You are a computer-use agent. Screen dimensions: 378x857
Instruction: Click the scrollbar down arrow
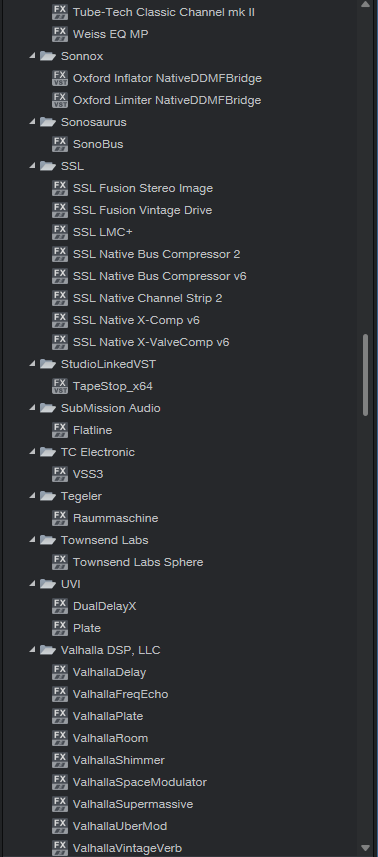click(x=365, y=848)
